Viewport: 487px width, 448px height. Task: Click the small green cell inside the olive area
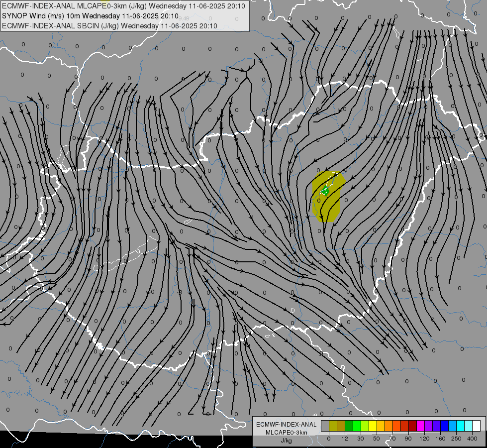[x=324, y=192]
